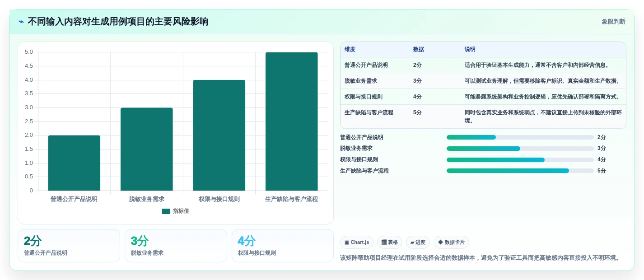
Task: Click the 权限与接口规则 bar in the chart
Action: [219, 135]
